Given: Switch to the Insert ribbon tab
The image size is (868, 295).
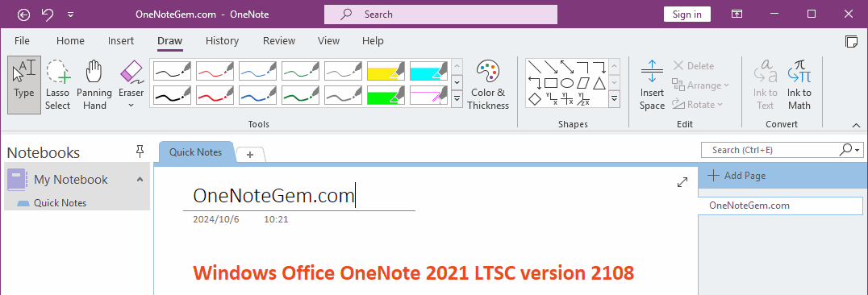Looking at the screenshot, I should (x=121, y=41).
